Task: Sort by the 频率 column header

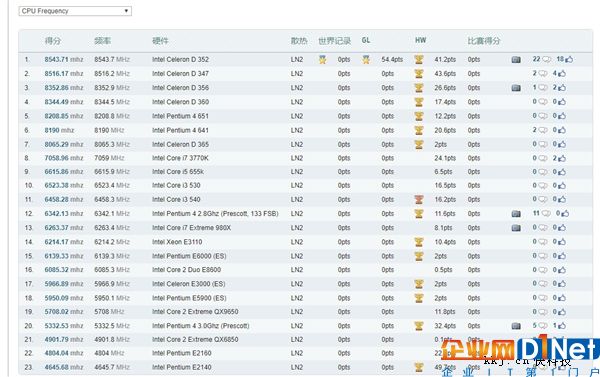Action: (102, 41)
